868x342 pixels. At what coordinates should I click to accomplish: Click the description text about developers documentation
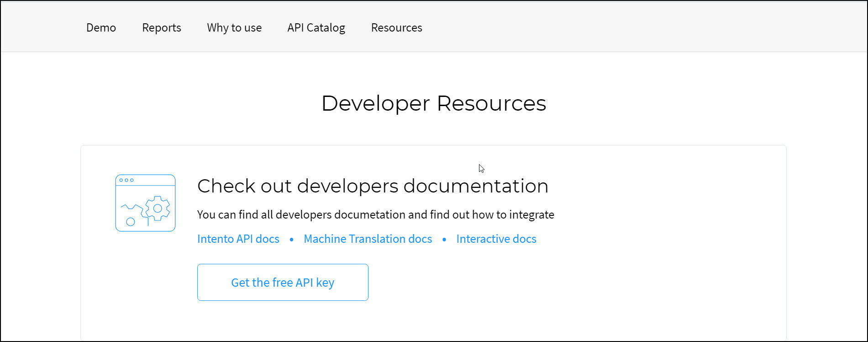point(375,215)
